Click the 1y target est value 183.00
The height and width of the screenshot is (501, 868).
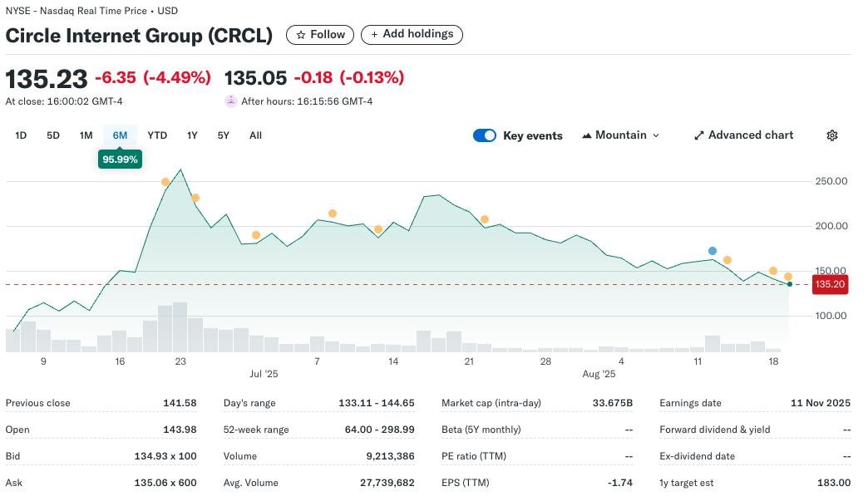[834, 483]
